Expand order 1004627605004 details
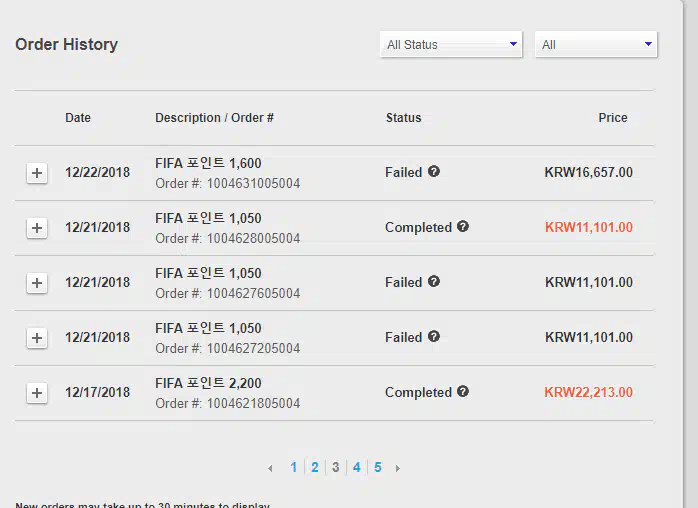This screenshot has height=508, width=698. pyautogui.click(x=37, y=283)
